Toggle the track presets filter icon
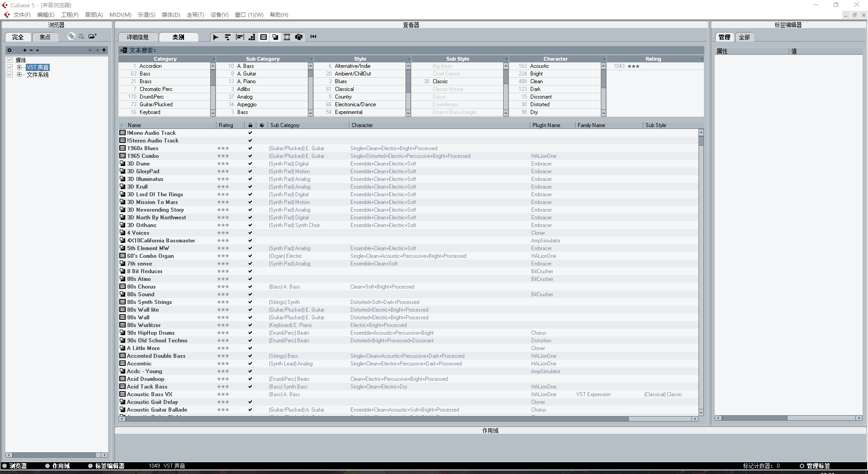This screenshot has width=868, height=474. (x=264, y=37)
